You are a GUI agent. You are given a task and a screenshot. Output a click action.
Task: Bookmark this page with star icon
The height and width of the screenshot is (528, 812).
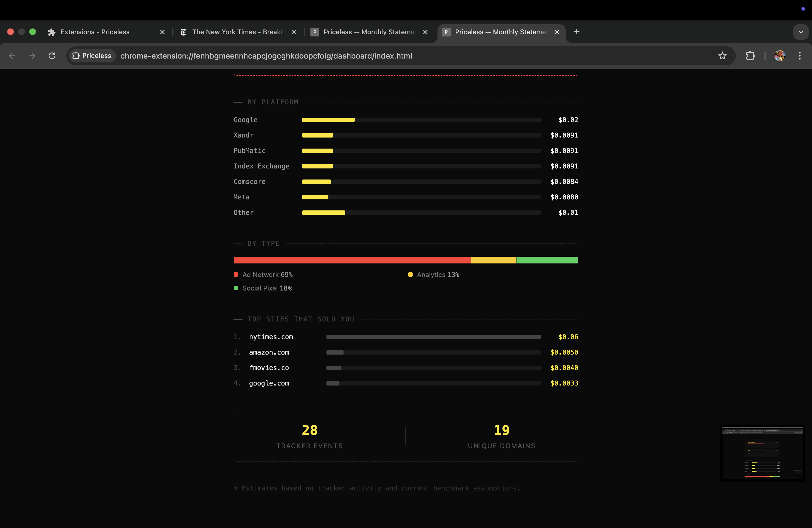pyautogui.click(x=722, y=56)
